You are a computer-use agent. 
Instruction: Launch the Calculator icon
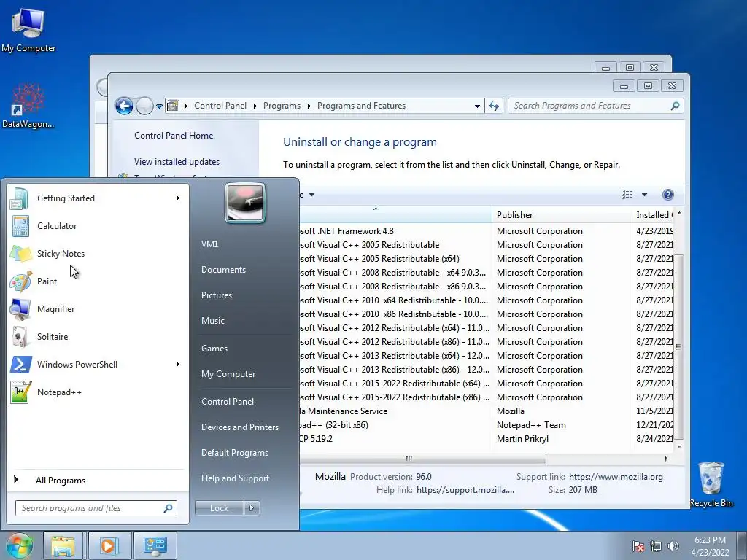[x=20, y=226]
